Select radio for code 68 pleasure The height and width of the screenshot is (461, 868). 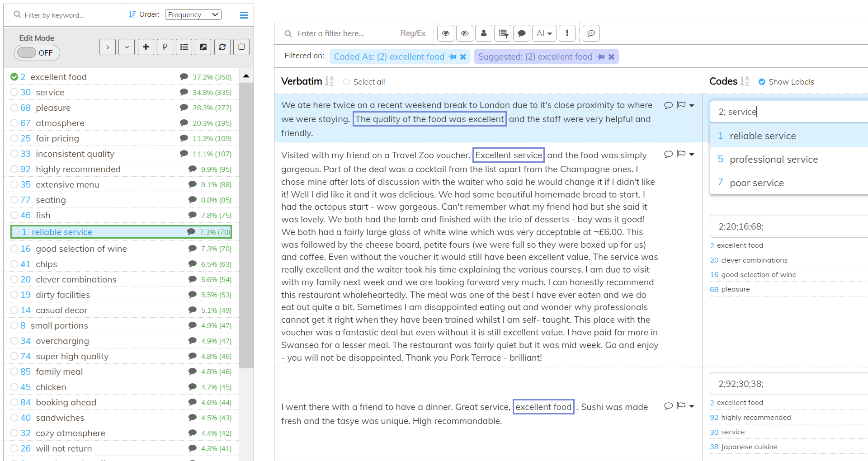[x=14, y=108]
